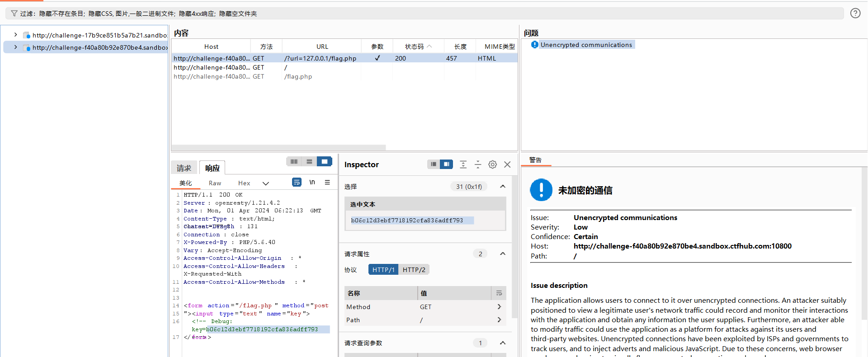Screen dimensions: 868x357
Task: Select the Unencrypted communications issue
Action: (x=586, y=45)
